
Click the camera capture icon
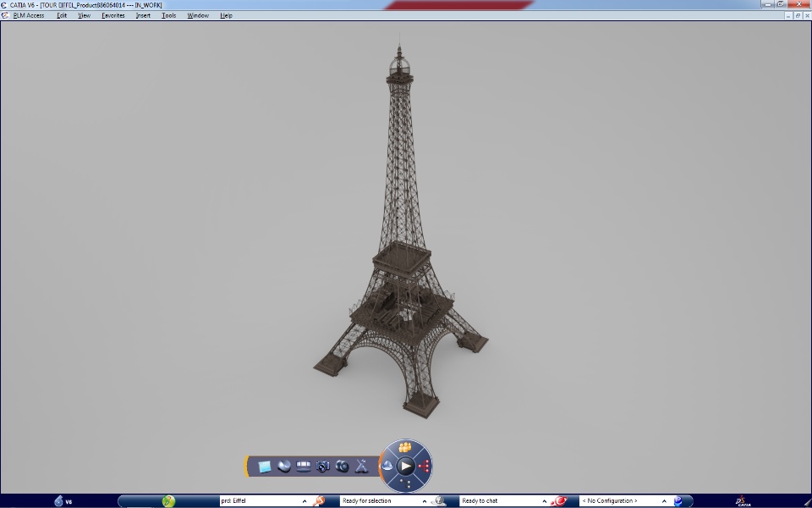[322, 466]
